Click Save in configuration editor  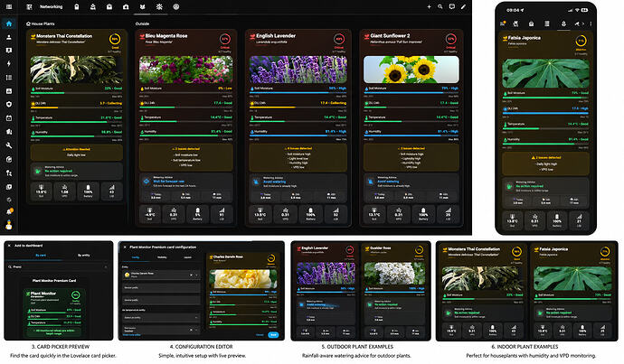pos(273,335)
